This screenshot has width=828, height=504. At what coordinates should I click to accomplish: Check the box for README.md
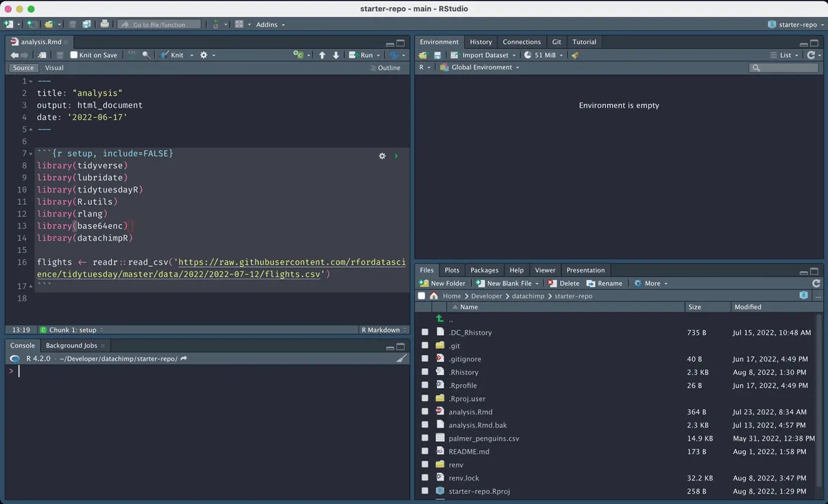click(x=425, y=452)
